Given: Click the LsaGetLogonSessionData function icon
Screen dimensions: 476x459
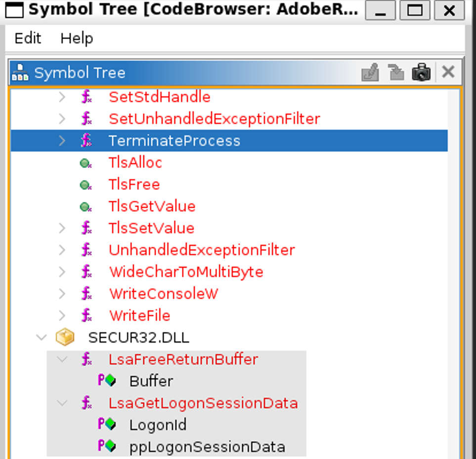Looking at the screenshot, I should (86, 403).
